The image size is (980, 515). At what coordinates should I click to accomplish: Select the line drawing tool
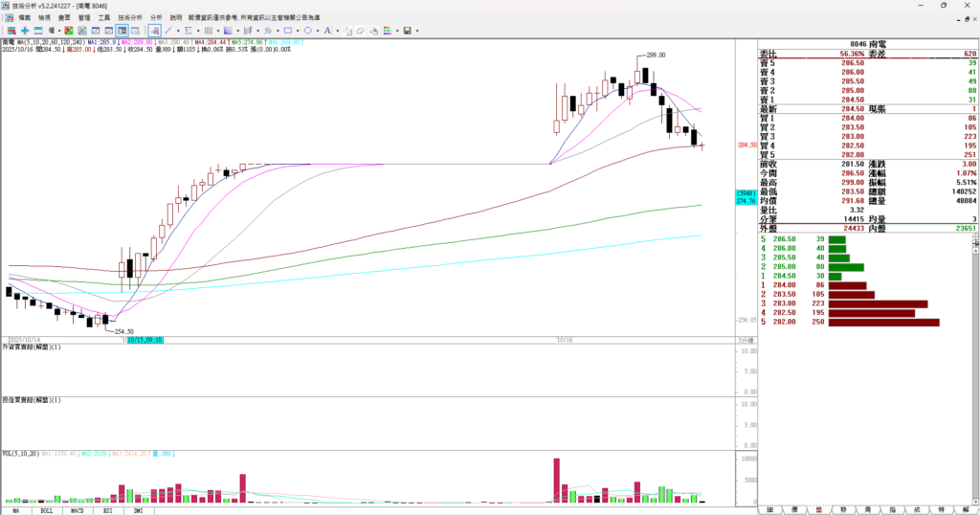(167, 31)
